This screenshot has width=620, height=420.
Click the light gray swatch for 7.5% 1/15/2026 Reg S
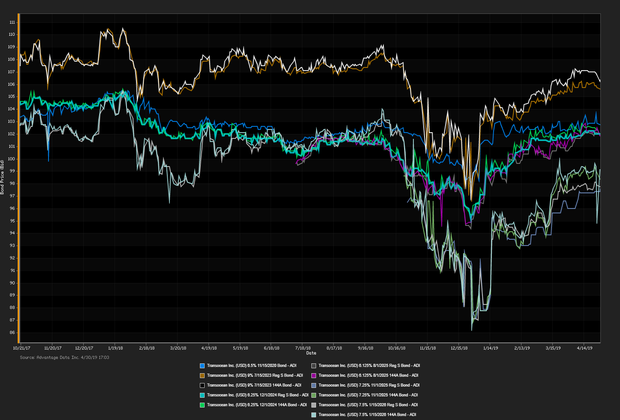tap(314, 405)
